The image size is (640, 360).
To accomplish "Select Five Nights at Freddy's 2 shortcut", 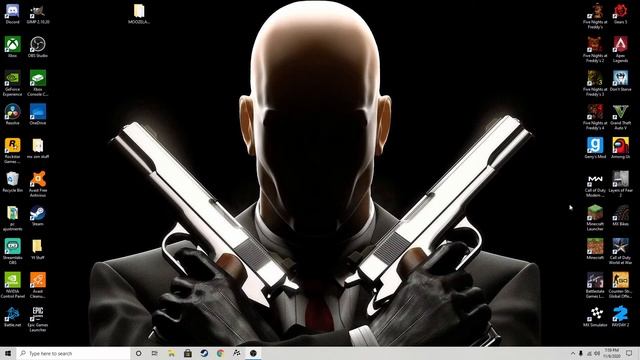I will [595, 49].
